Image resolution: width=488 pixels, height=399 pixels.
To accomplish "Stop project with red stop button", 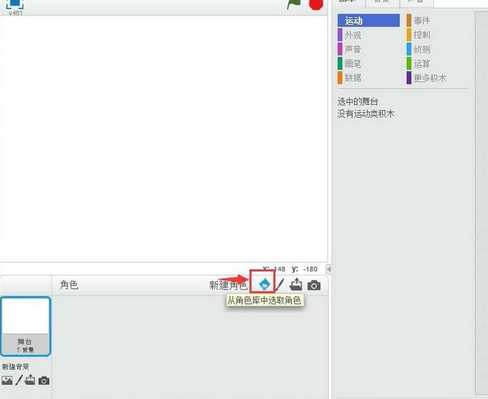I will (x=316, y=4).
